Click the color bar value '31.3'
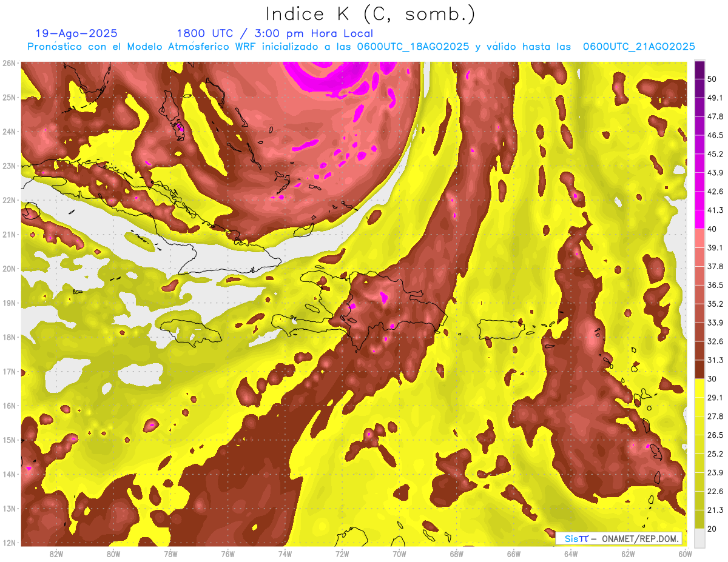 click(x=715, y=360)
